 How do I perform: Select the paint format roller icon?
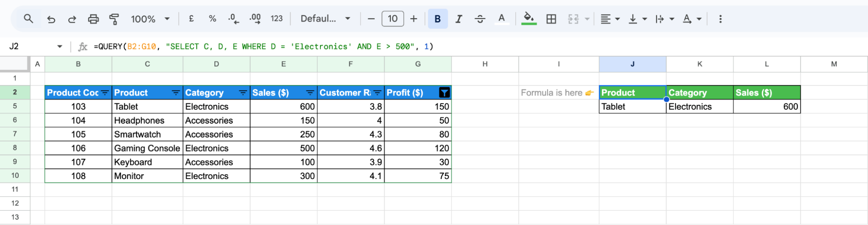114,19
